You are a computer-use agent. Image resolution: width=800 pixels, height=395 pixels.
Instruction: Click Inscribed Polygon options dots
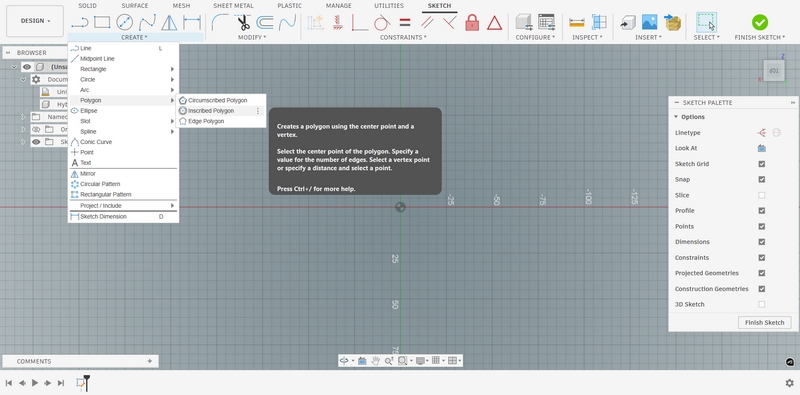coord(258,111)
